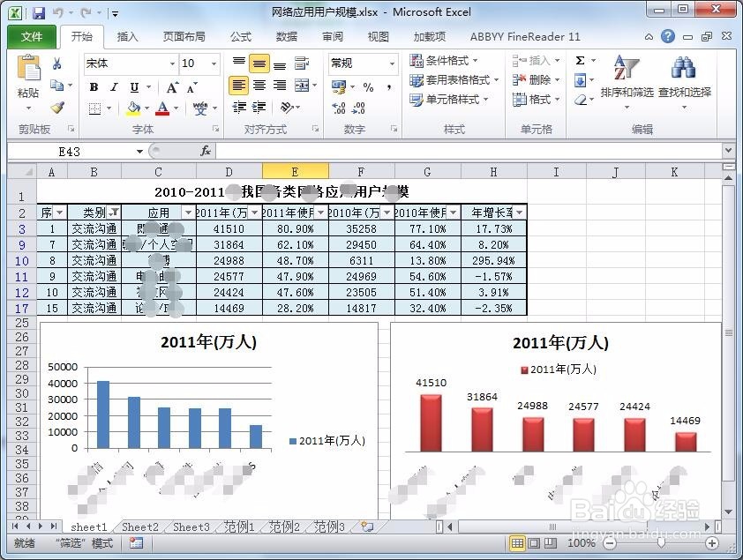The image size is (743, 560).
Task: Open number format dropdown 常规
Action: tap(392, 63)
